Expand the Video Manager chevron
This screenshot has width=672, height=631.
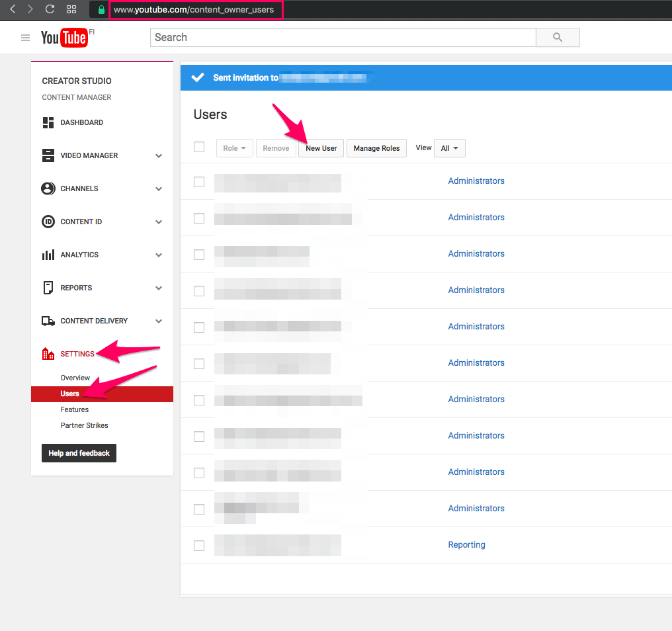[159, 155]
